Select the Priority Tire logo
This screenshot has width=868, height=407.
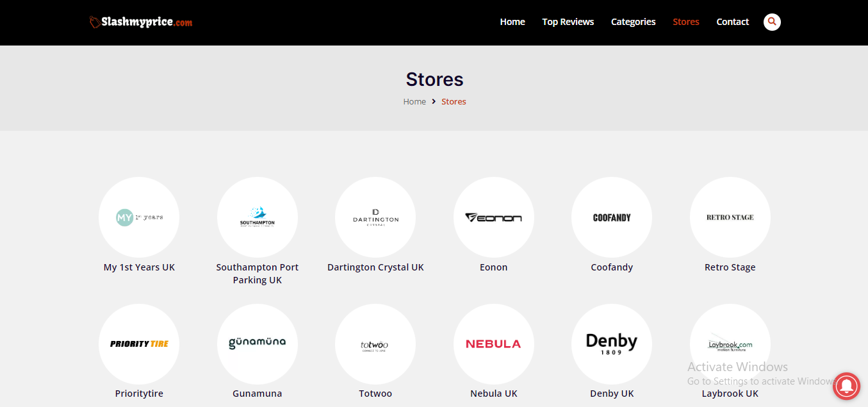coord(139,344)
